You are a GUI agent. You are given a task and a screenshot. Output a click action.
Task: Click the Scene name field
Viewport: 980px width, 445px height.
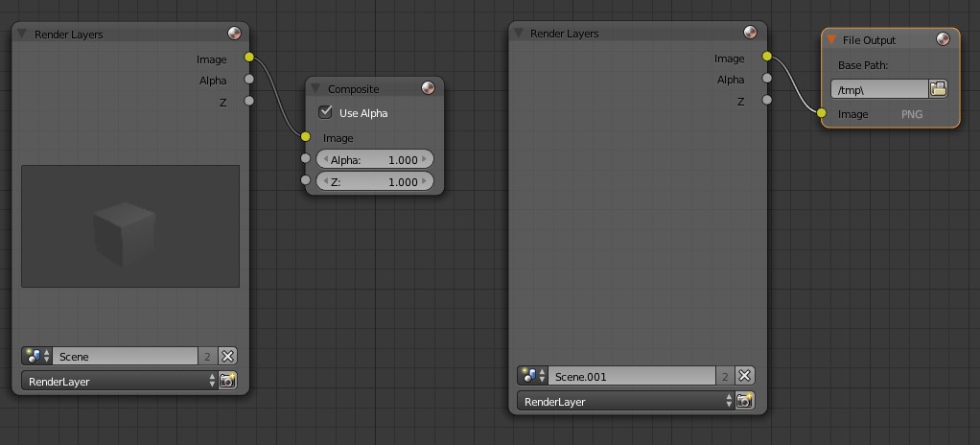[x=125, y=356]
